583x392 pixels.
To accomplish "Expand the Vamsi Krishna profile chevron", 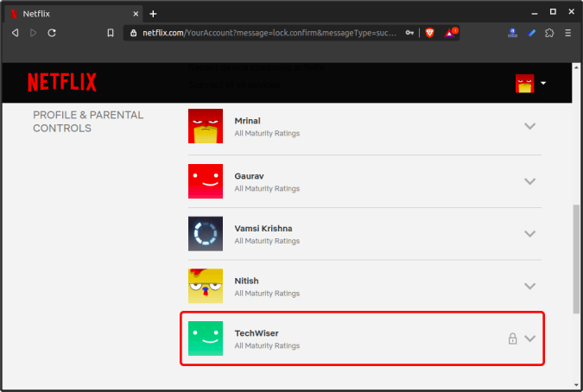I will point(529,234).
